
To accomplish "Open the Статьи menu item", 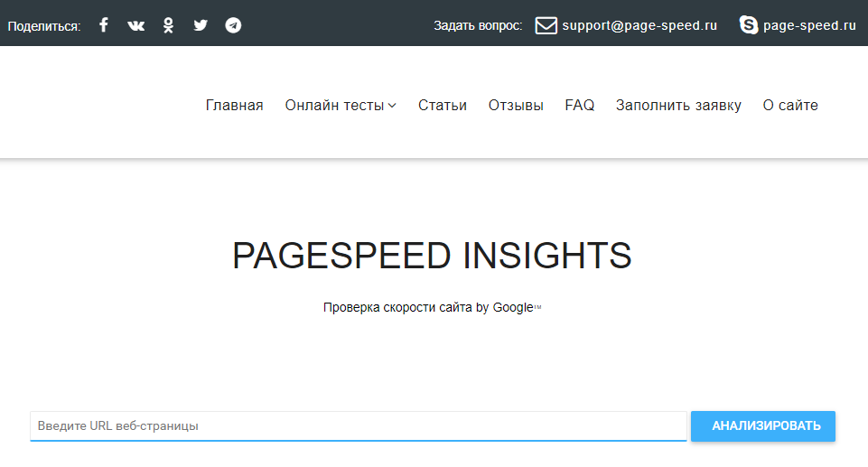I will [443, 105].
